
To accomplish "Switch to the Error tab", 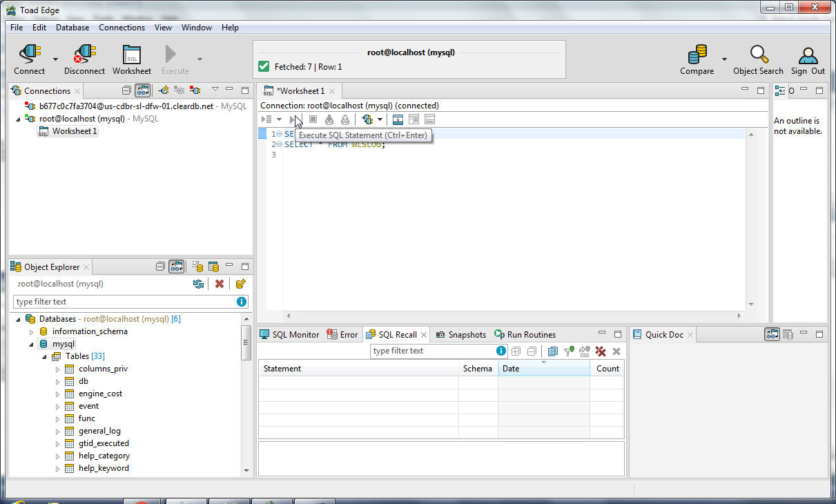I will pos(342,334).
